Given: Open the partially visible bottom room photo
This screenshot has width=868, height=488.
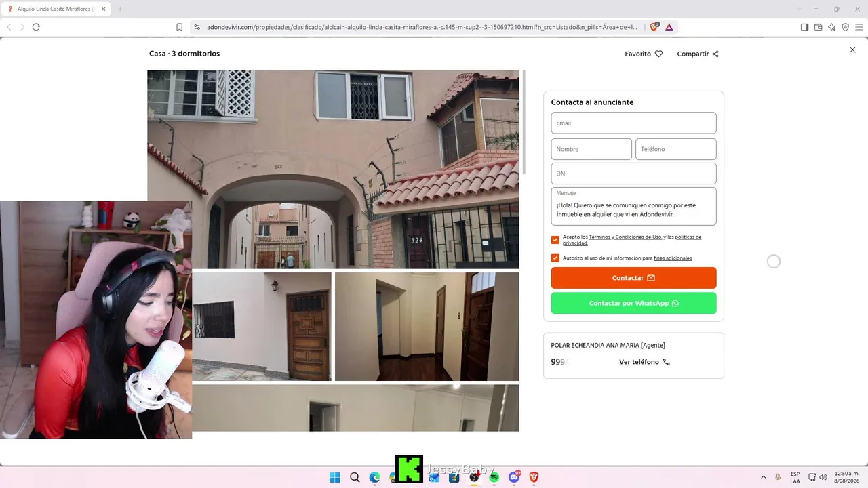Looking at the screenshot, I should click(x=355, y=408).
